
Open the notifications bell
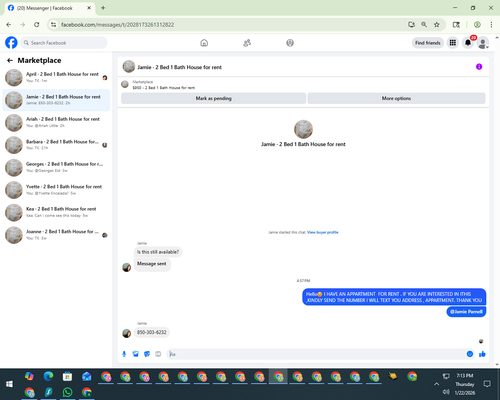pyautogui.click(x=468, y=43)
